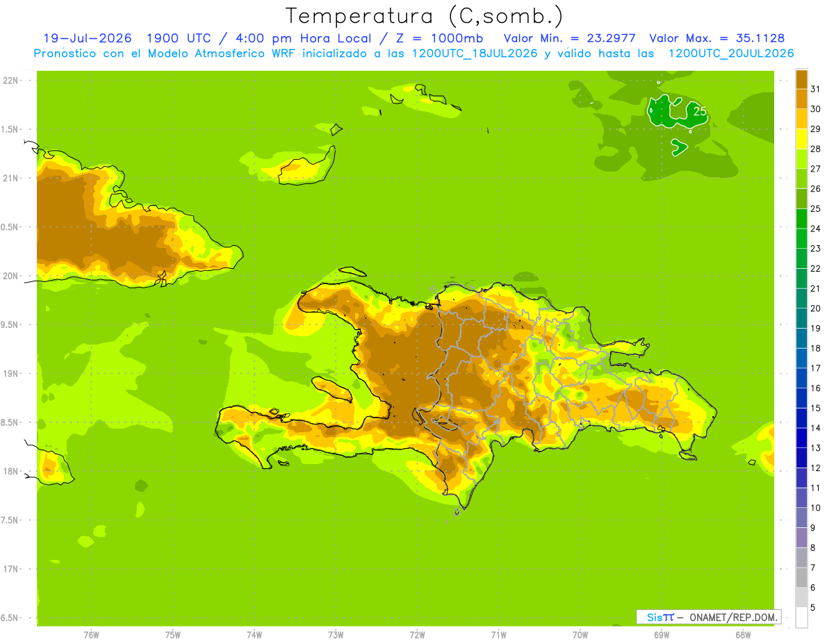Click the "73W" longitude label
This screenshot has width=834, height=644.
pos(336,635)
